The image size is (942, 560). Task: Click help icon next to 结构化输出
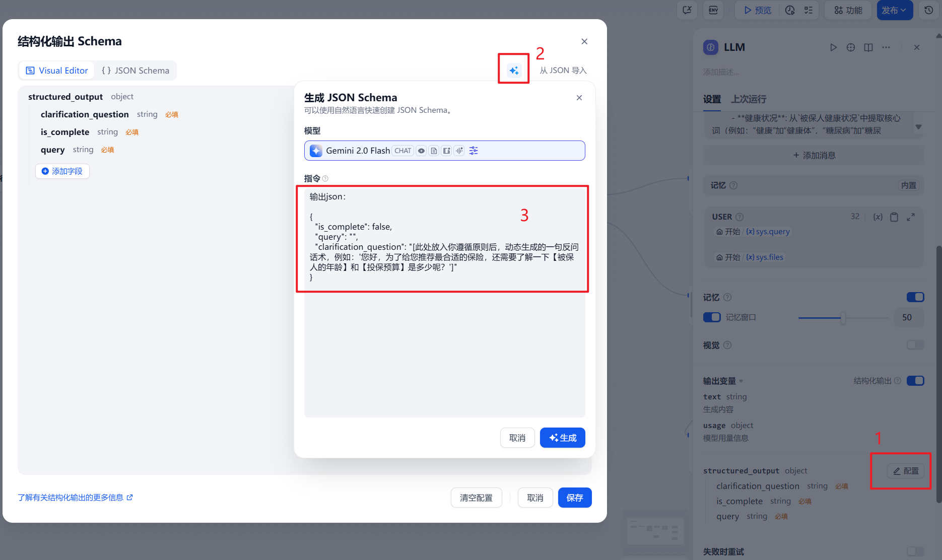(898, 381)
